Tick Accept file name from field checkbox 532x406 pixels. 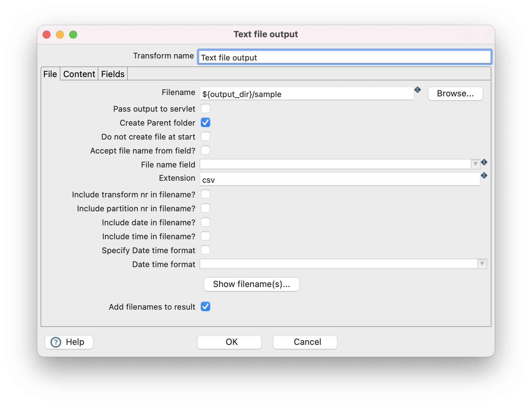[205, 151]
